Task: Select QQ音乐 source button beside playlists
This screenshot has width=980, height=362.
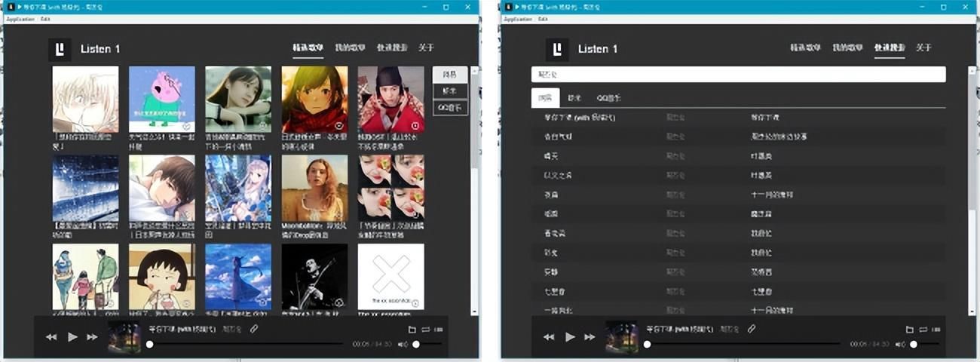Action: click(x=450, y=107)
